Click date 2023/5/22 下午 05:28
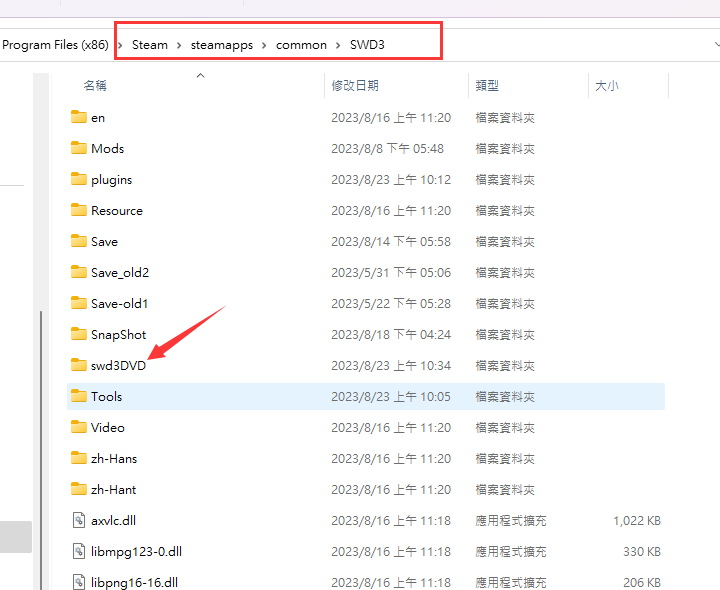The height and width of the screenshot is (590, 720). pos(391,304)
